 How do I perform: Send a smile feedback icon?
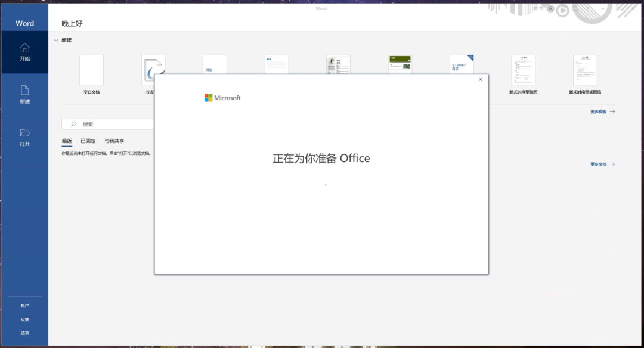coord(563,8)
